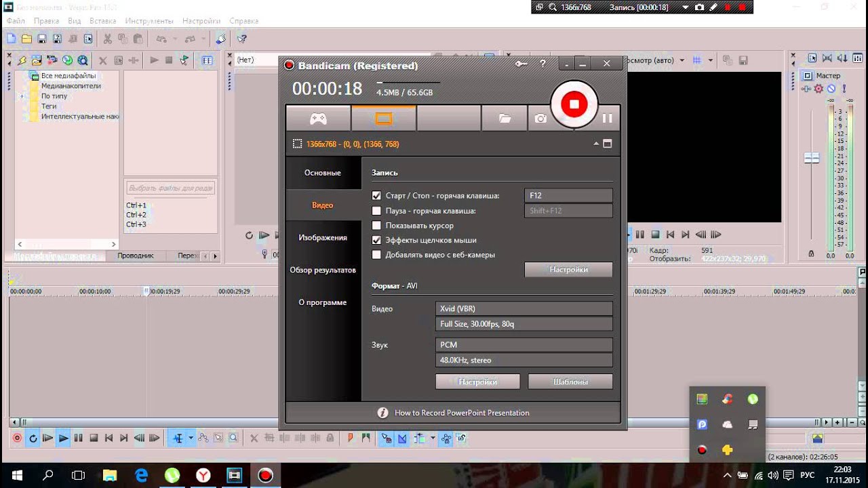This screenshot has height=488, width=868.
Task: Click Stop button in Vegas transport bar
Action: (94, 439)
